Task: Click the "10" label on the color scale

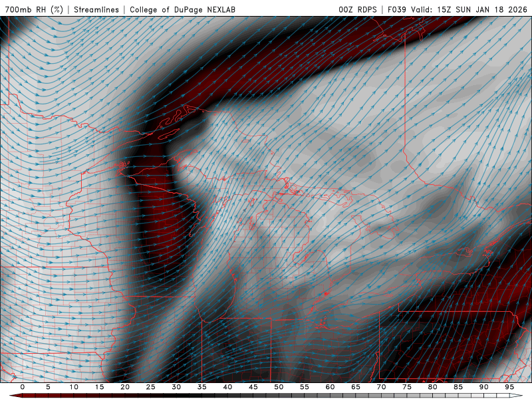Action: coord(74,387)
